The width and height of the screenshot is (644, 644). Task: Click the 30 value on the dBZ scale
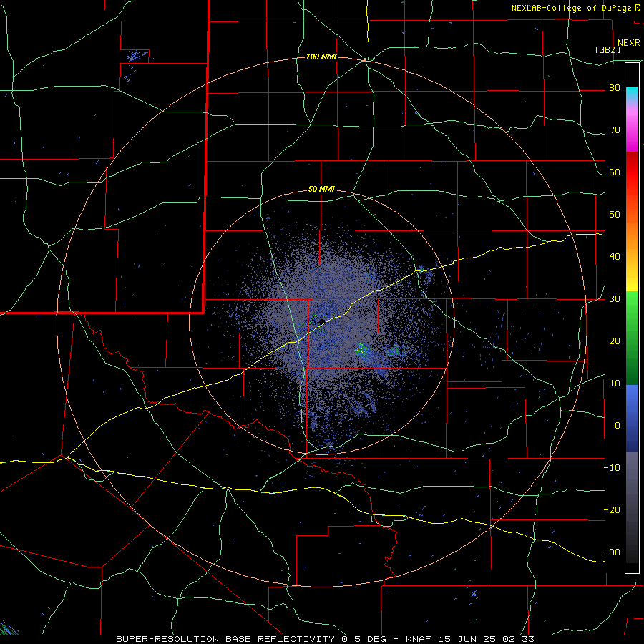point(615,299)
